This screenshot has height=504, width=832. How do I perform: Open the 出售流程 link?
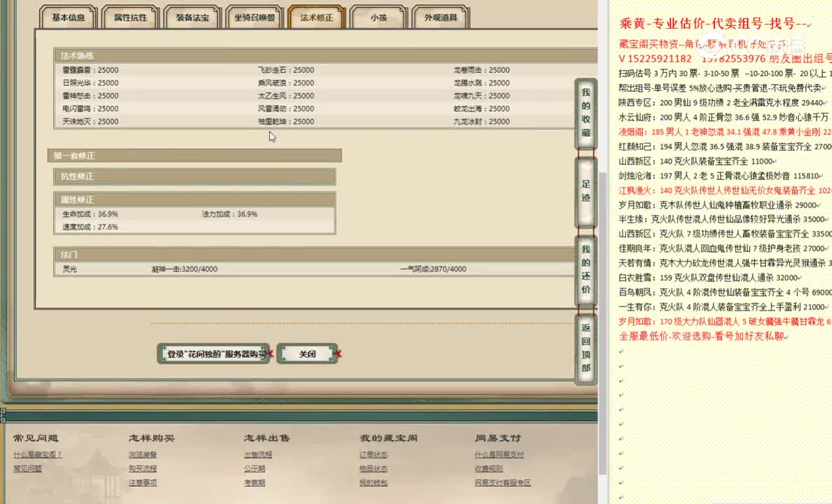point(258,455)
